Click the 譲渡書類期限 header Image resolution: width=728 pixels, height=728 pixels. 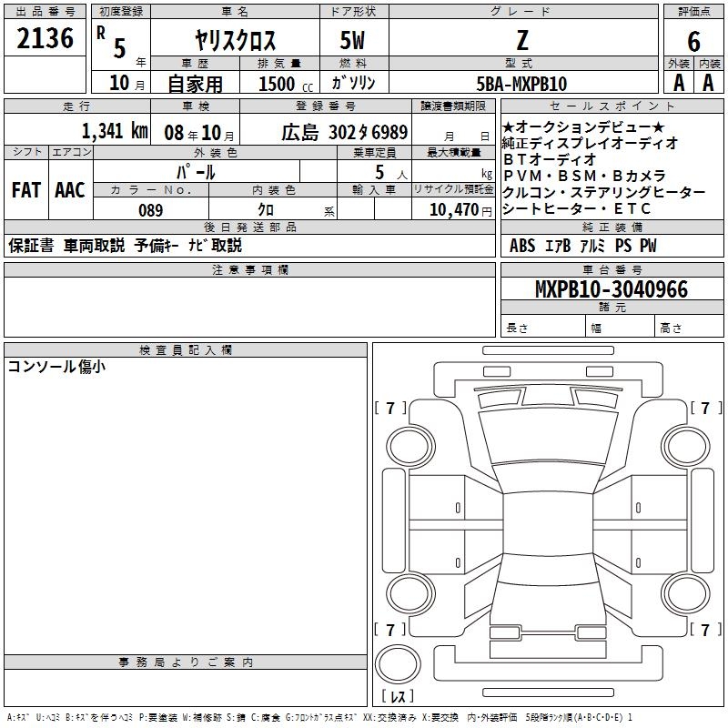(x=453, y=106)
